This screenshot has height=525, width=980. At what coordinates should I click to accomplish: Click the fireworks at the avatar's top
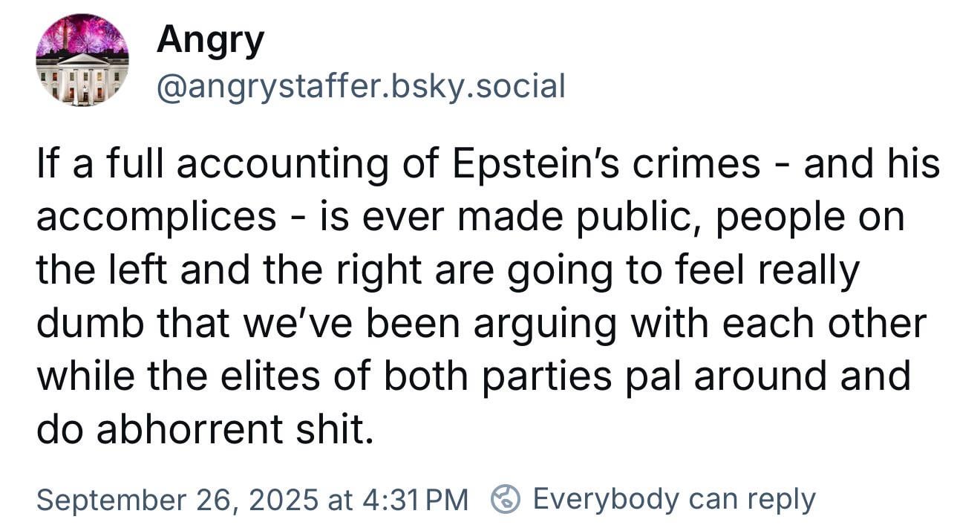coord(82,33)
